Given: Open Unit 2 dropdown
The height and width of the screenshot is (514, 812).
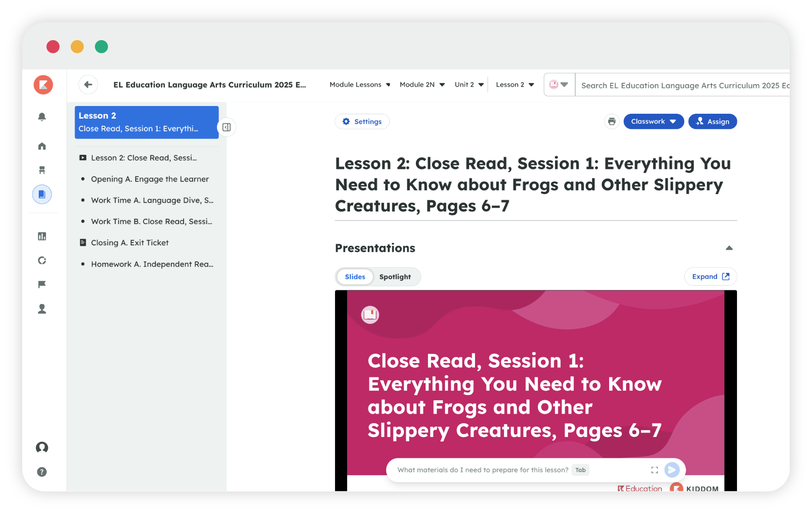Looking at the screenshot, I should coord(469,85).
